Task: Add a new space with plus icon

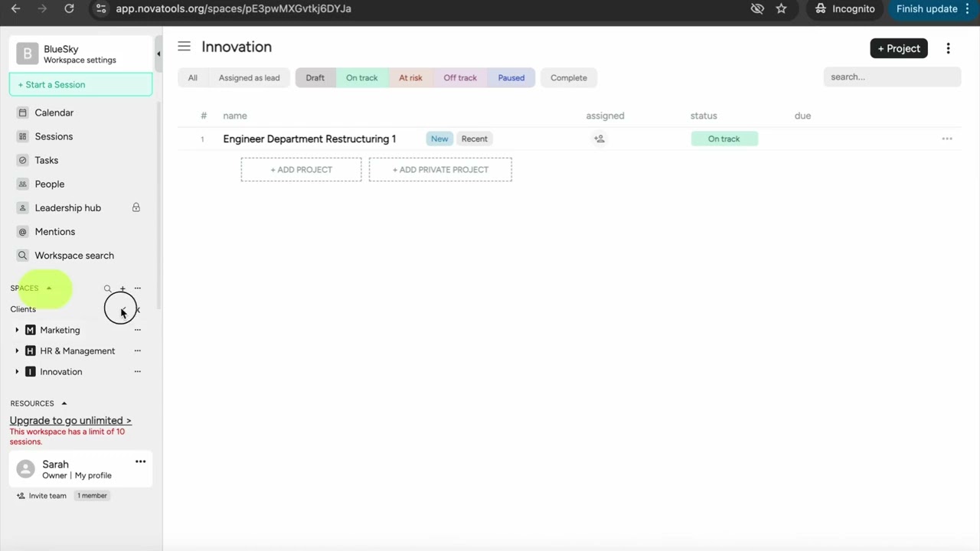Action: point(122,289)
